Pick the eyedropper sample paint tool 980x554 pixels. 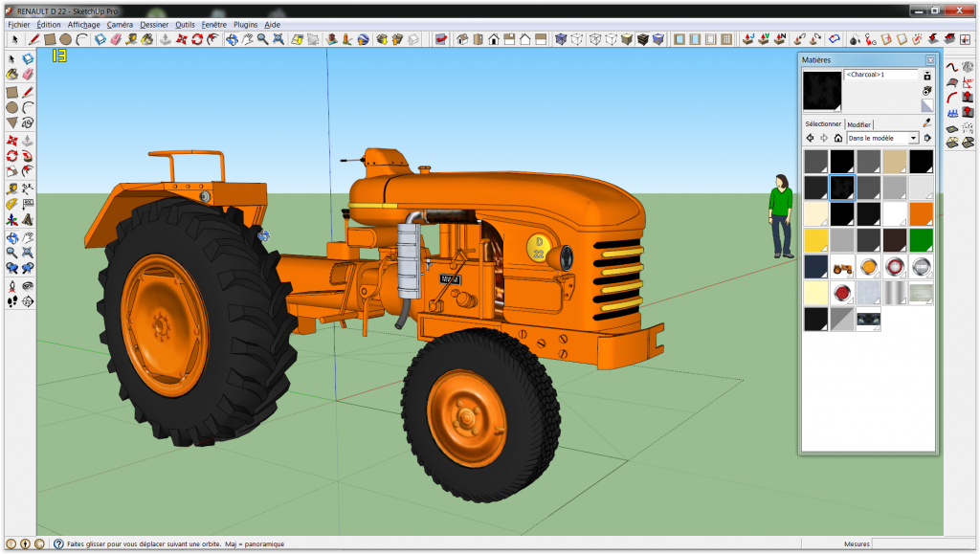point(926,123)
